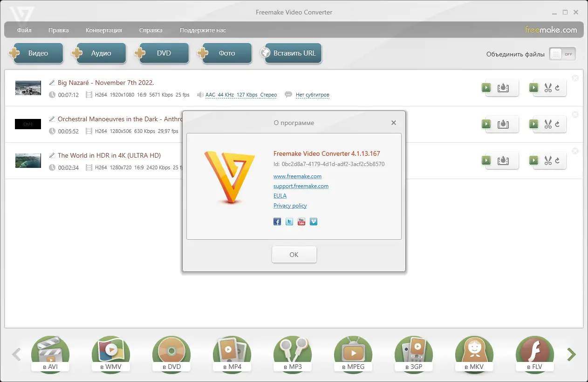The image size is (588, 382).
Task: Open support.freemake.com link
Action: tap(301, 186)
